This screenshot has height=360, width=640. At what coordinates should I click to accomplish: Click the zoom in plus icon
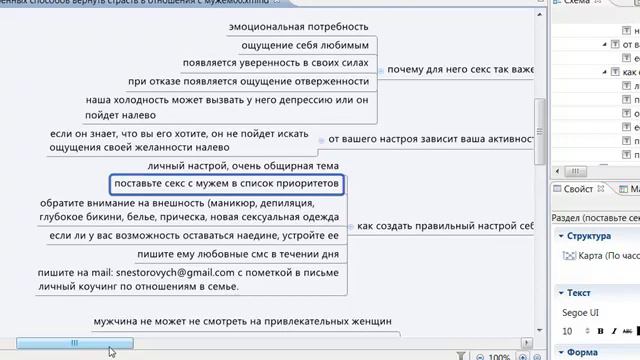point(522,357)
